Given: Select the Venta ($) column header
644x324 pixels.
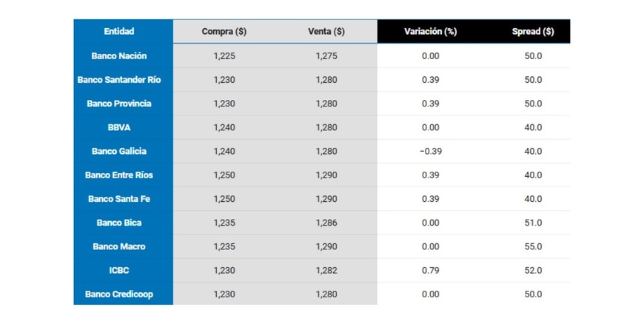Looking at the screenshot, I should click(326, 32).
